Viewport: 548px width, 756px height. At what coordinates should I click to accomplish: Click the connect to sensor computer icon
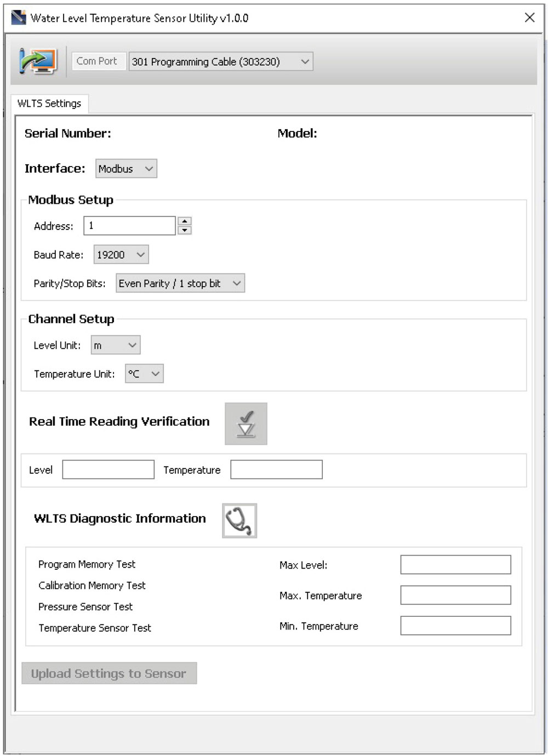(x=37, y=61)
